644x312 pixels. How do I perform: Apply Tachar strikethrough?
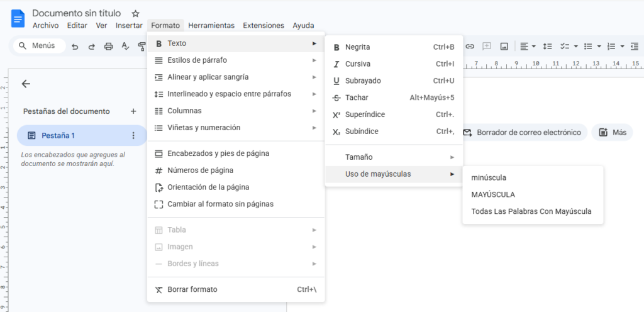coord(394,97)
